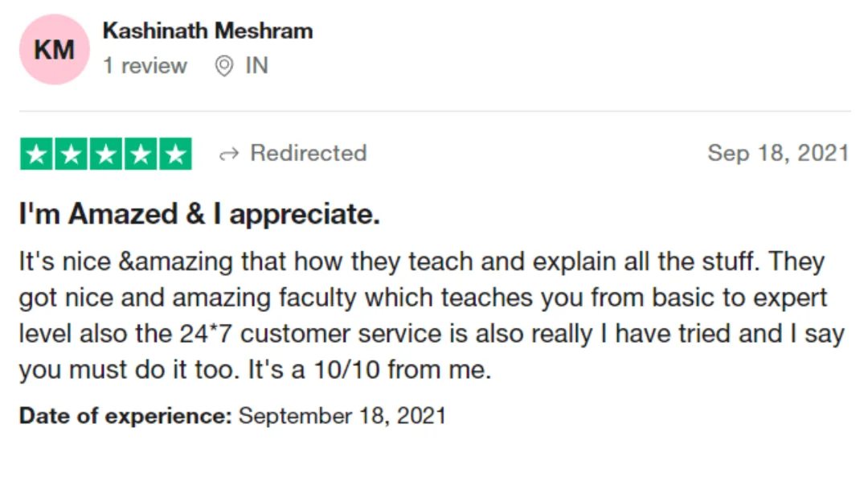868x489 pixels.
Task: Click the review body paragraph text
Action: coord(432,315)
